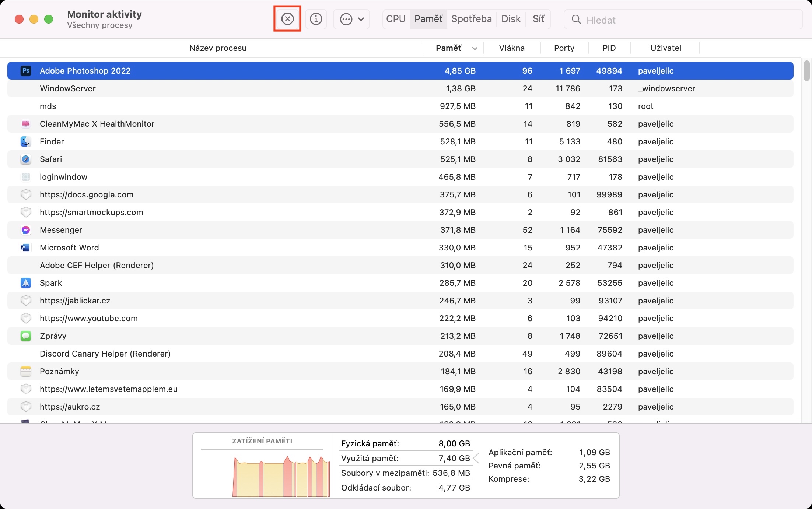Expand the more options ellipsis dropdown

pos(351,19)
